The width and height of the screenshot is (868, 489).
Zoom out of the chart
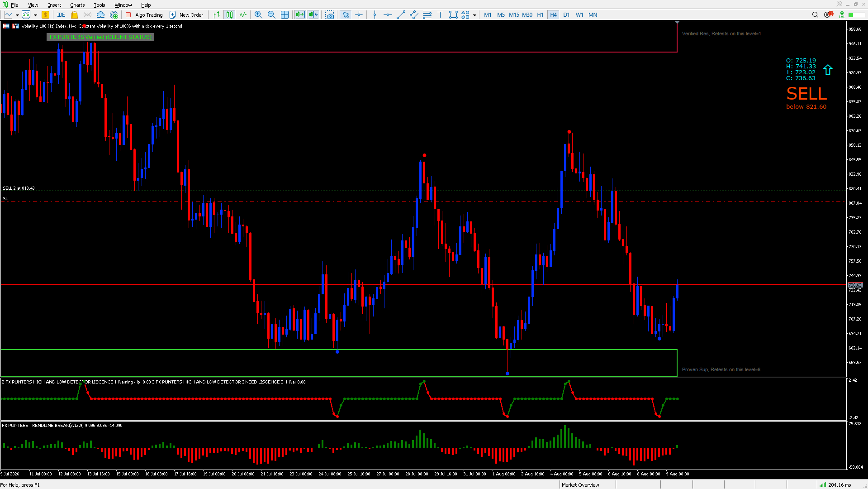click(271, 15)
